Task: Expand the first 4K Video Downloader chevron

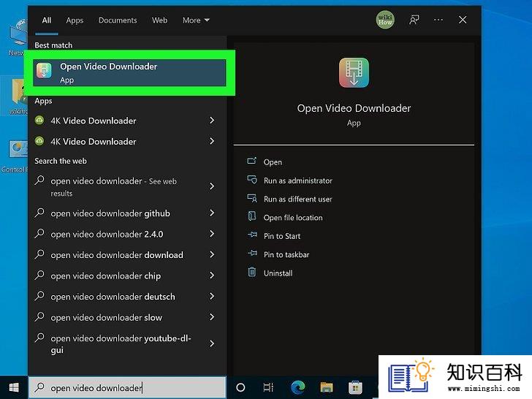Action: (212, 120)
